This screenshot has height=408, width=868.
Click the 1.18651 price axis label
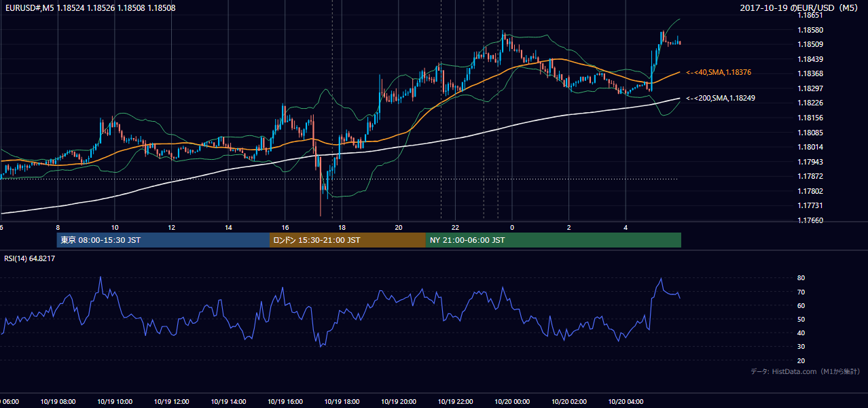point(809,15)
